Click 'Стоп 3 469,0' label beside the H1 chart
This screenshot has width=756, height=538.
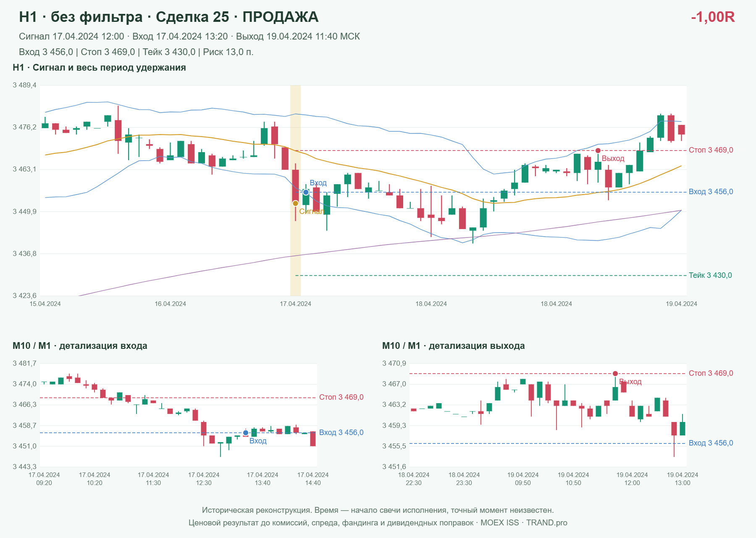click(711, 150)
